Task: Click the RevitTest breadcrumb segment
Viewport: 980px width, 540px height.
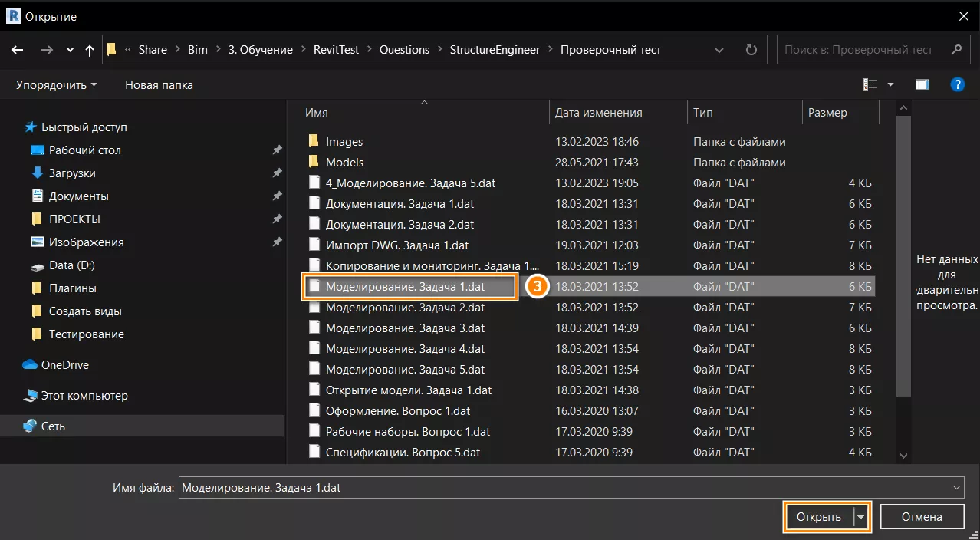Action: pyautogui.click(x=336, y=50)
